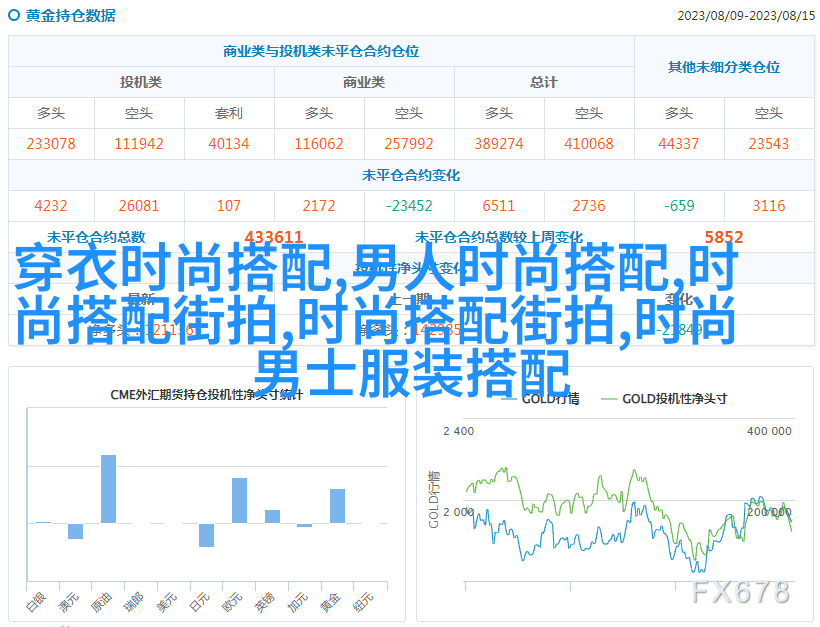Click the 瑞郎 x-axis label

[x=134, y=602]
